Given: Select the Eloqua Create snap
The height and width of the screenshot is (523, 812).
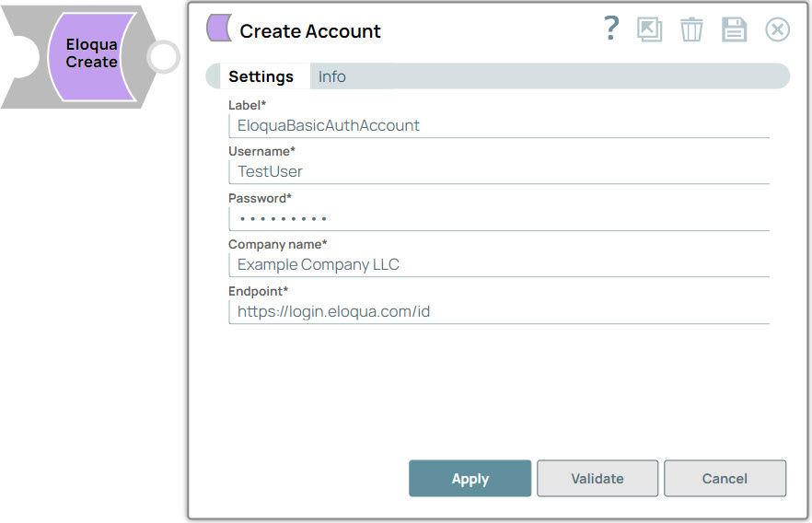Looking at the screenshot, I should pyautogui.click(x=91, y=56).
